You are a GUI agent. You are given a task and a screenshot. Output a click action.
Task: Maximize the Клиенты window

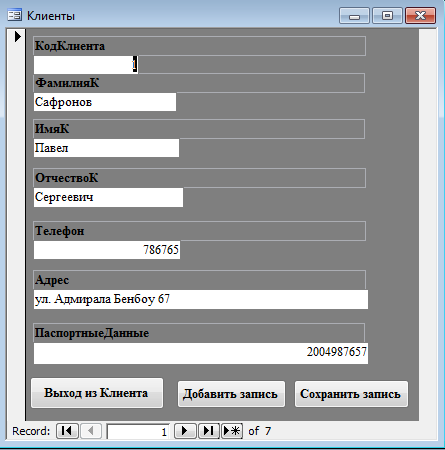pyautogui.click(x=387, y=16)
